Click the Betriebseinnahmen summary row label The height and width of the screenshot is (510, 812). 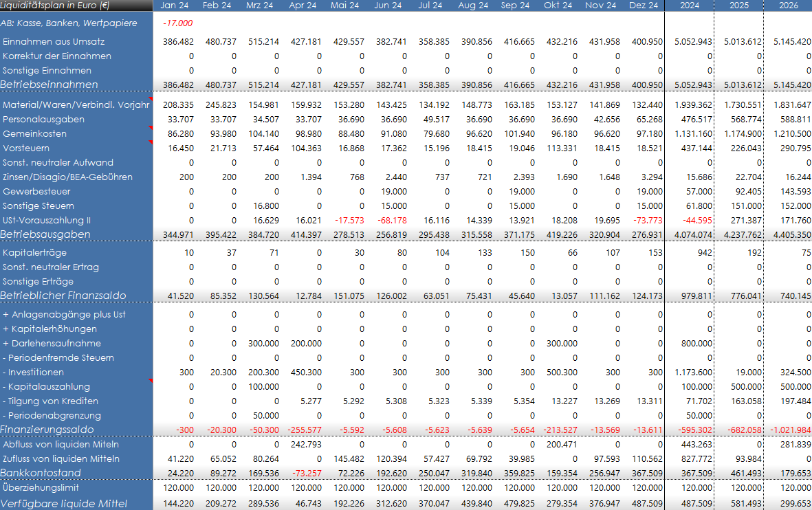[x=50, y=85]
